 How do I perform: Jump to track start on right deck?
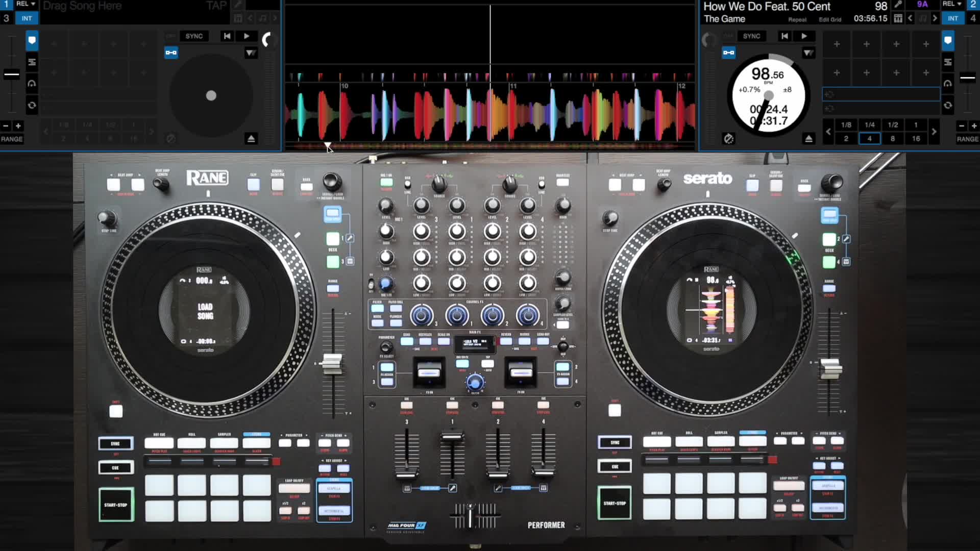[x=785, y=36]
